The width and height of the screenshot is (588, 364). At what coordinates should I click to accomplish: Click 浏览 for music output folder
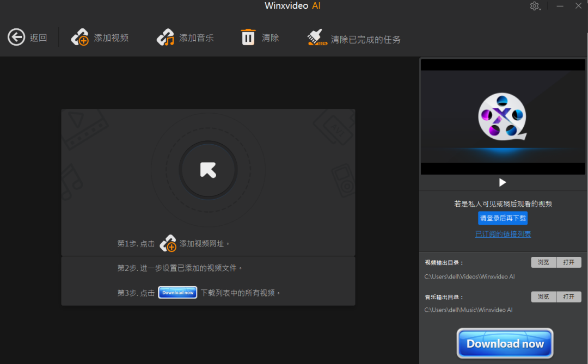tap(543, 297)
